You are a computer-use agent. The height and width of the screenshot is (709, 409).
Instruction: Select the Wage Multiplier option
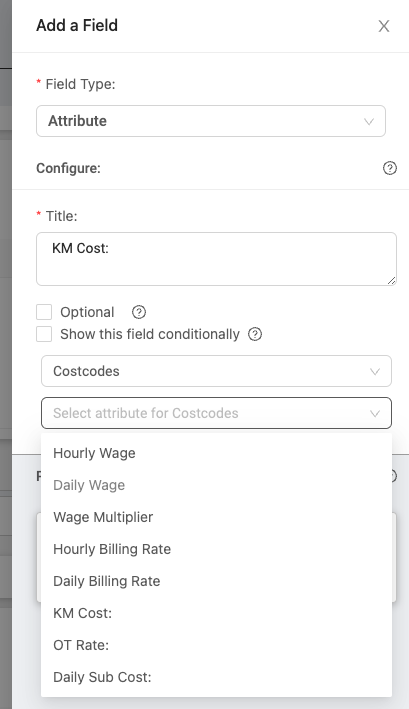click(x=216, y=517)
